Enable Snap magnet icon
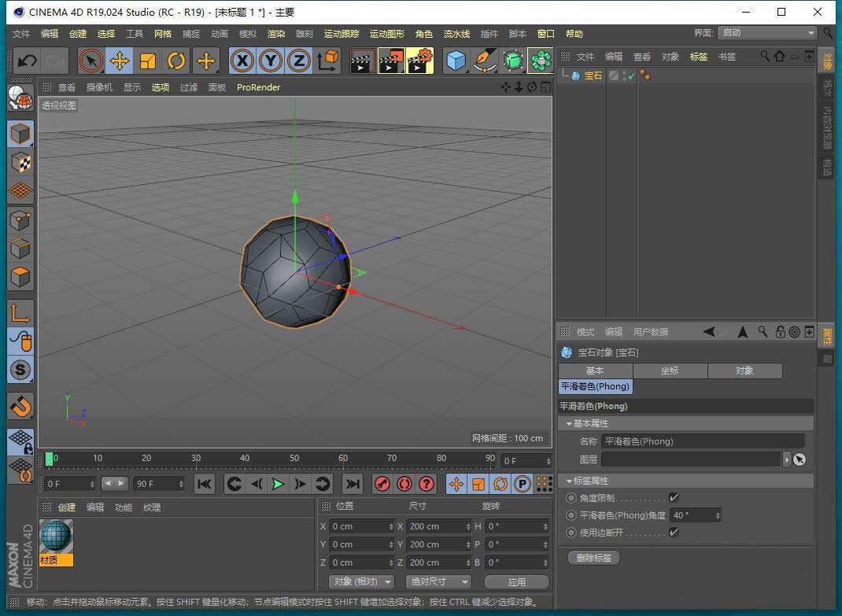Screen dimensions: 842x616 tap(20, 407)
